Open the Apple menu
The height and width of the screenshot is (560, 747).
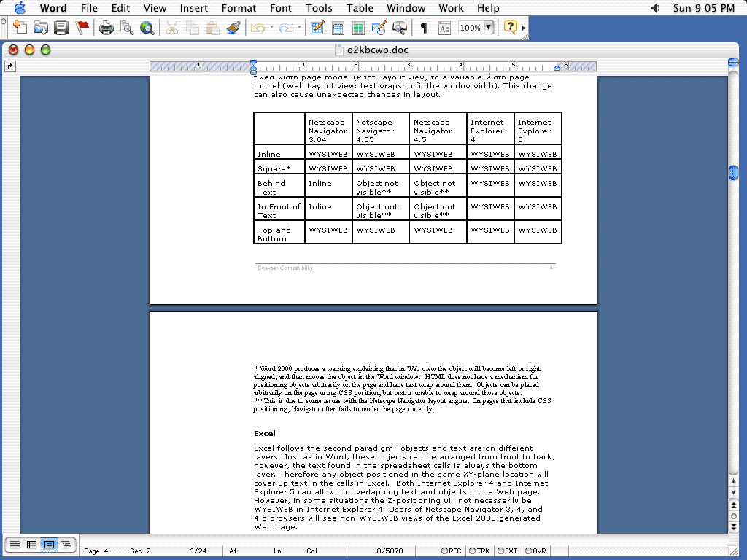pos(20,8)
